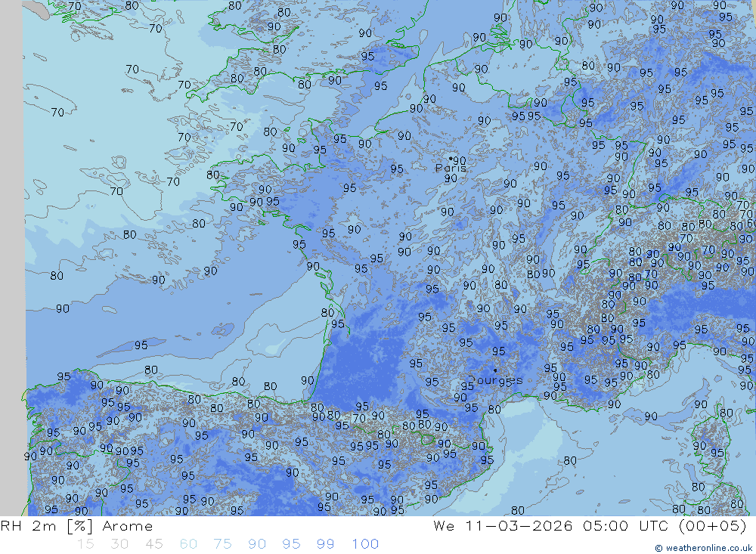
Task: Click legend value 30
Action: click(119, 544)
